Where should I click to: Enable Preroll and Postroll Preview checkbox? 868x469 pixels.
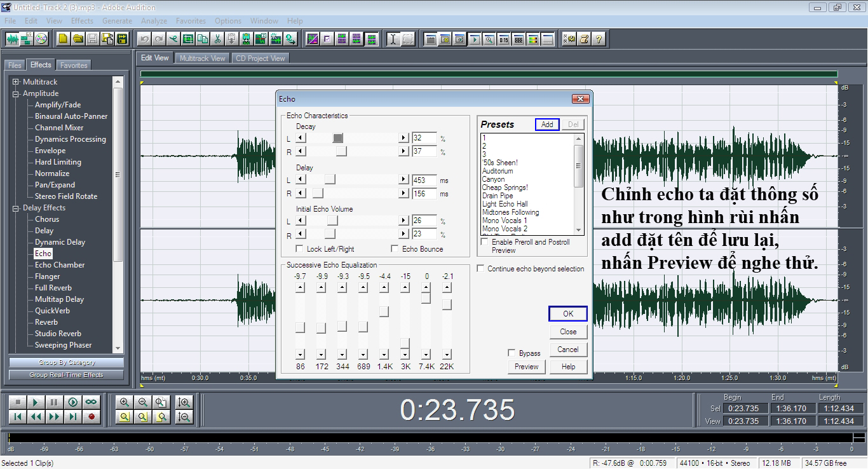coord(485,242)
